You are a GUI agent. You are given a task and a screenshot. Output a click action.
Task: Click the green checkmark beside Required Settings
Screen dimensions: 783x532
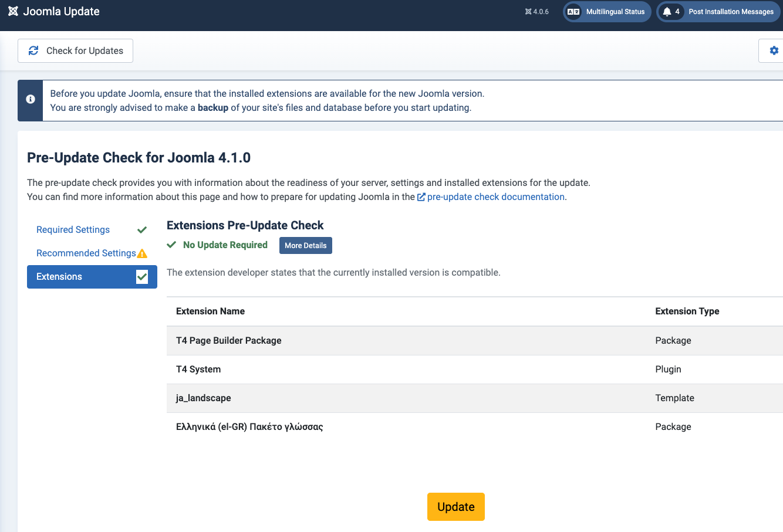tap(142, 230)
